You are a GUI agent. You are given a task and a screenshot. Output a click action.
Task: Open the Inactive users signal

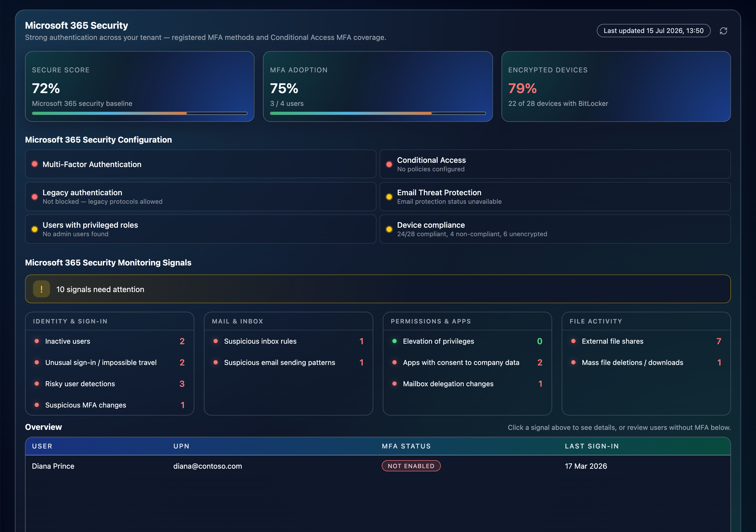click(x=109, y=341)
